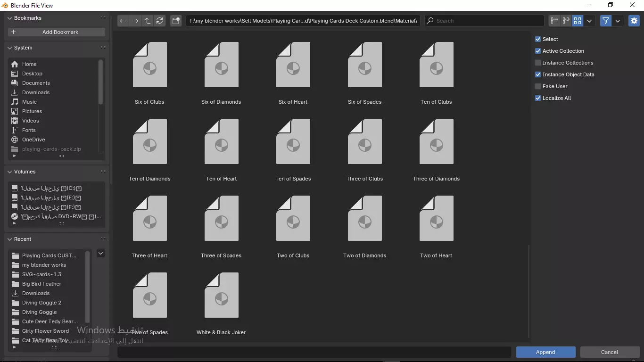644x362 pixels.
Task: Collapse the System panel
Action: [x=10, y=48]
